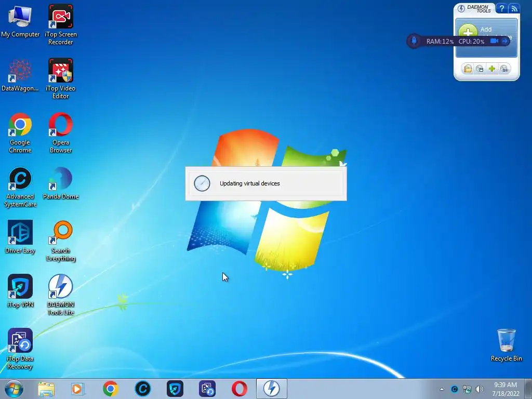Click the rocket boost icon on performance monitor
Image resolution: width=532 pixels, height=399 pixels.
pyautogui.click(x=414, y=41)
